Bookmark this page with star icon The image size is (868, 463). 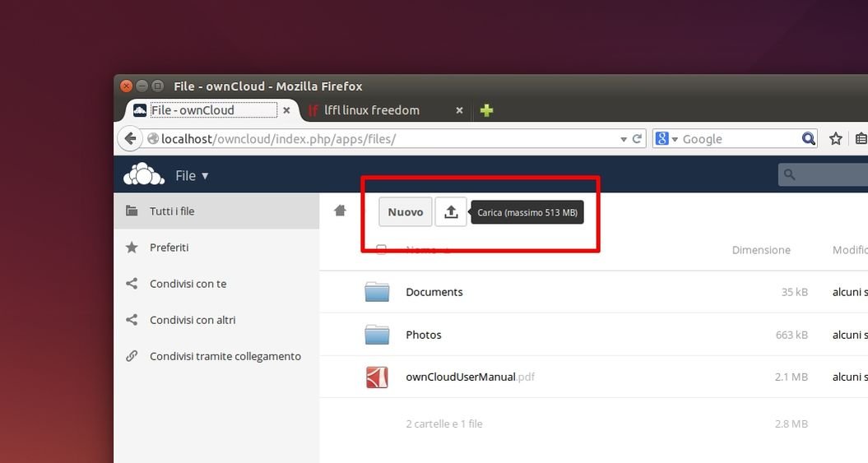pos(836,139)
